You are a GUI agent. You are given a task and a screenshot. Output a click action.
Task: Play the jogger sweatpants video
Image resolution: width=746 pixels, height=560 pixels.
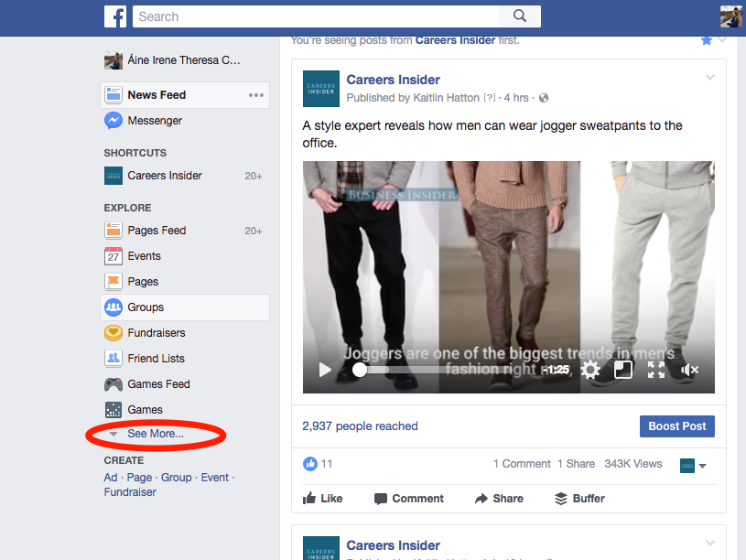(325, 370)
